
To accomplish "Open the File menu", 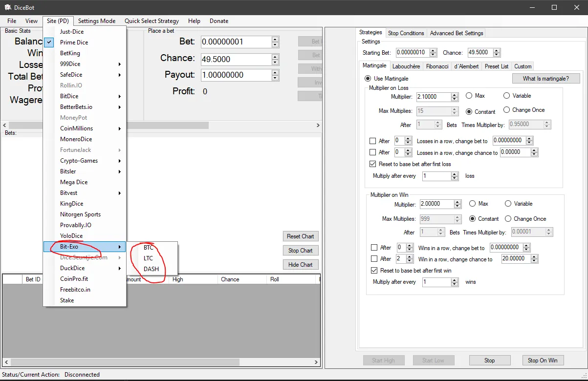I will [12, 21].
